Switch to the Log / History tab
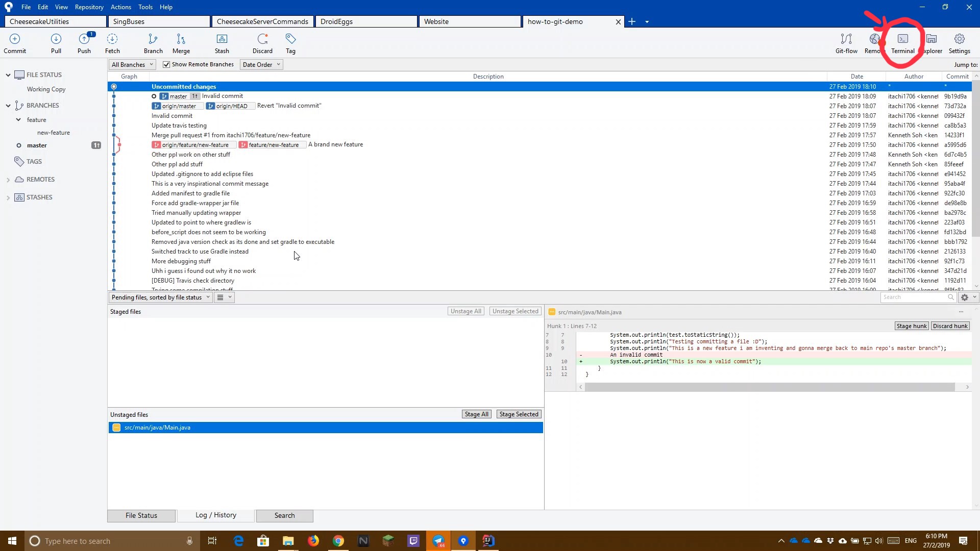Image resolution: width=980 pixels, height=551 pixels. click(x=215, y=515)
